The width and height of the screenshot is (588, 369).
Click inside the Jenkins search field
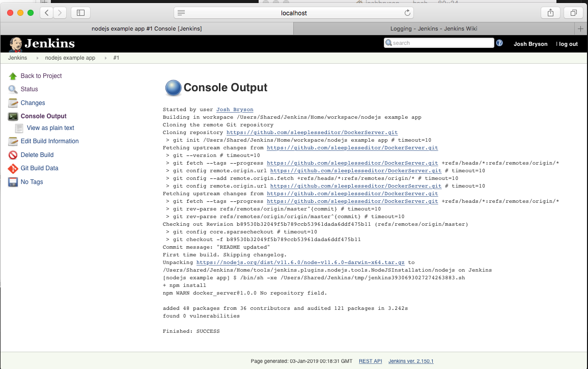click(443, 43)
